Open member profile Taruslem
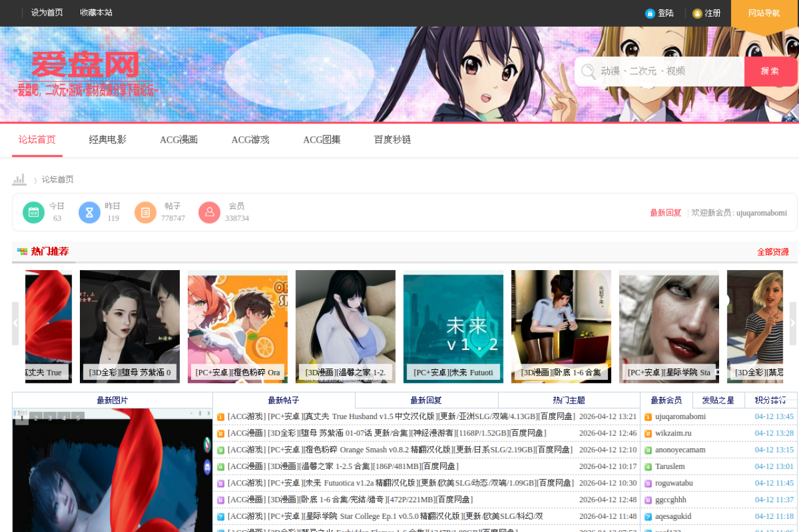Screen dimensions: 799x532 (670, 467)
